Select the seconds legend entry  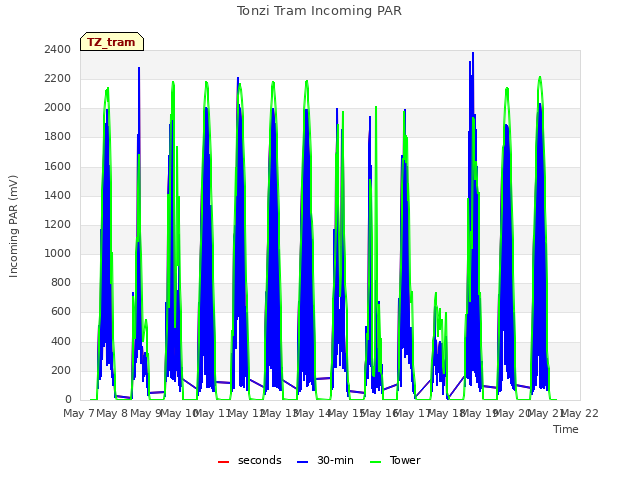pos(250,460)
